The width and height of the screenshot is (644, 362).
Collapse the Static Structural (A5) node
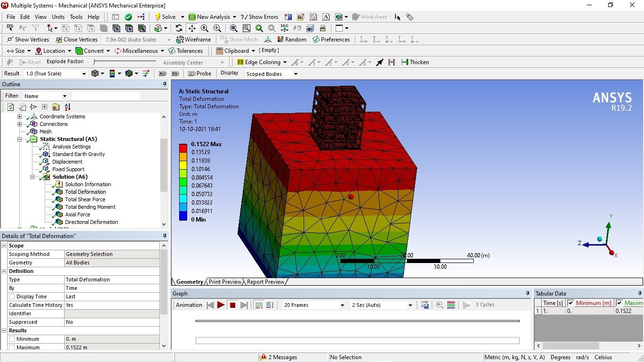pyautogui.click(x=20, y=139)
